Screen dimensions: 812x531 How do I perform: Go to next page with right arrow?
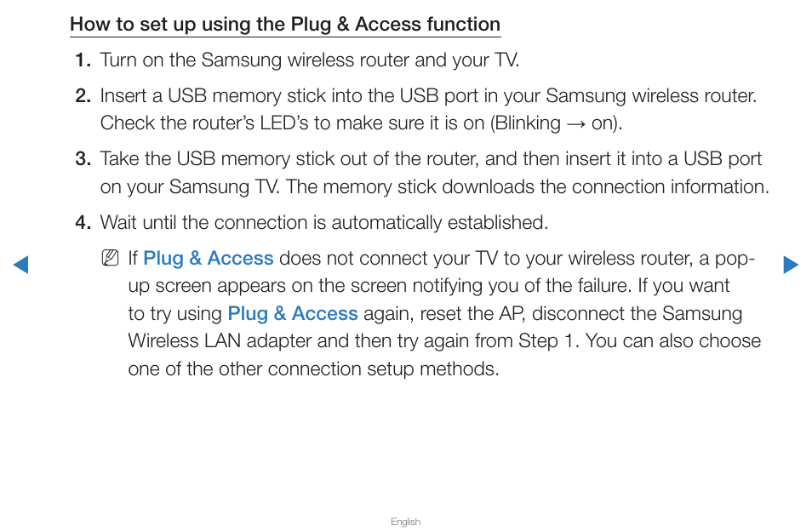pos(791,265)
